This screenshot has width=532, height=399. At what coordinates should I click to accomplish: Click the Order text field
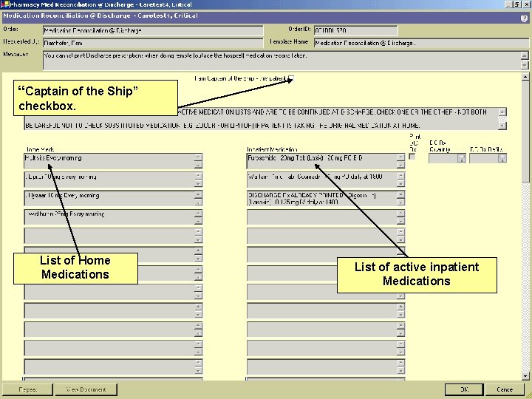[153, 30]
